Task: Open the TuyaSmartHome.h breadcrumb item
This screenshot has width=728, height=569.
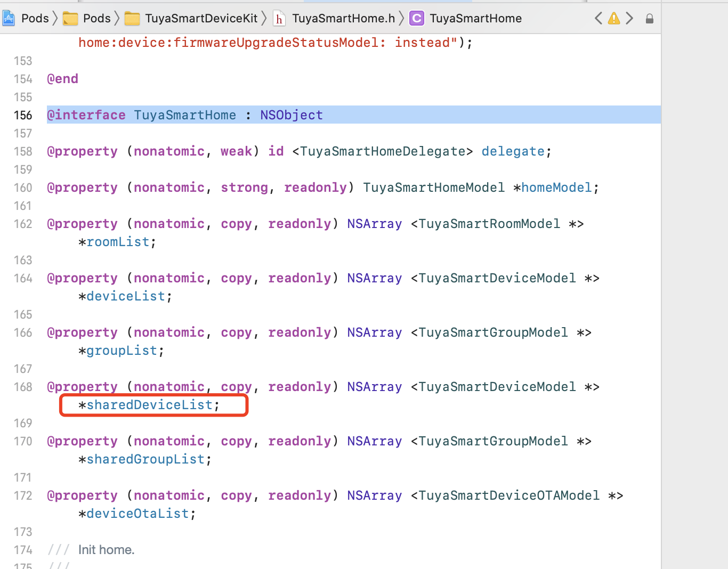Action: pyautogui.click(x=344, y=19)
